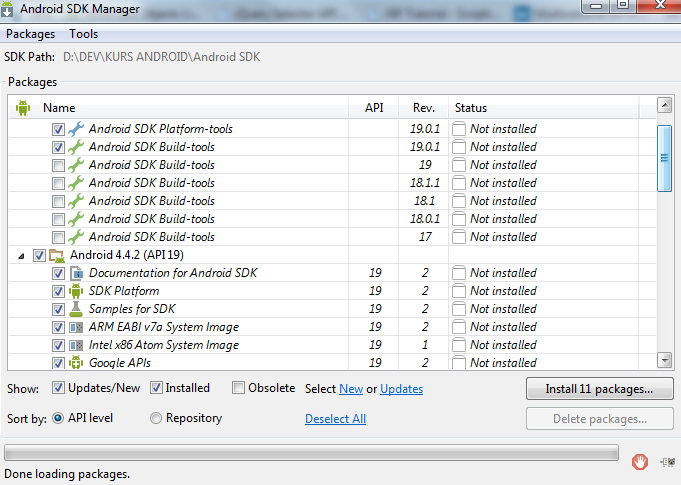The width and height of the screenshot is (681, 485).
Task: Click the wrench icon for Build-tools rev 18.1
Action: [x=76, y=201]
